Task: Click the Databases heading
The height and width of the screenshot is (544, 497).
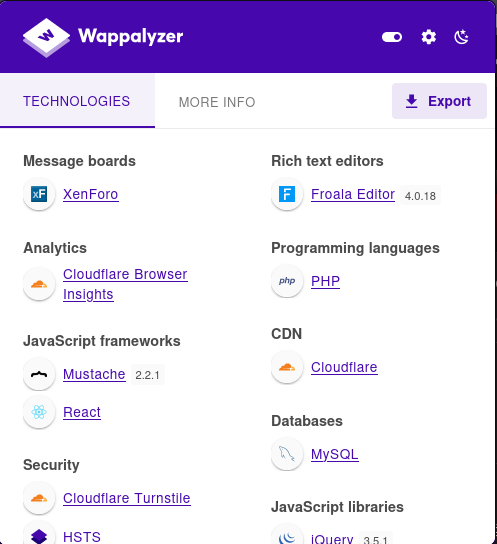Action: [307, 420]
